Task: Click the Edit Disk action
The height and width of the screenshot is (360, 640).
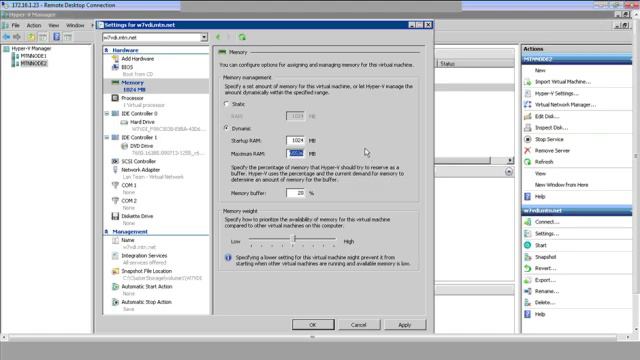Action: click(x=547, y=116)
